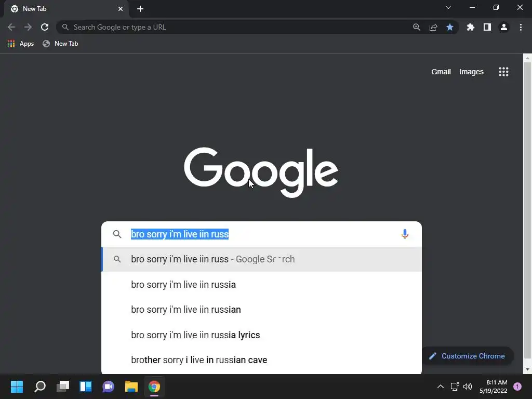Open Windows taskbar search
The image size is (532, 399).
pos(40,387)
